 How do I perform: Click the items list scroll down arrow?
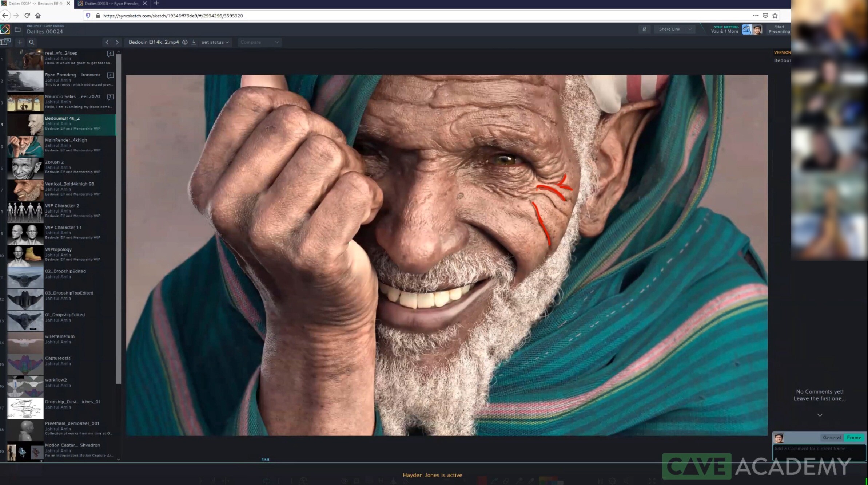118,460
